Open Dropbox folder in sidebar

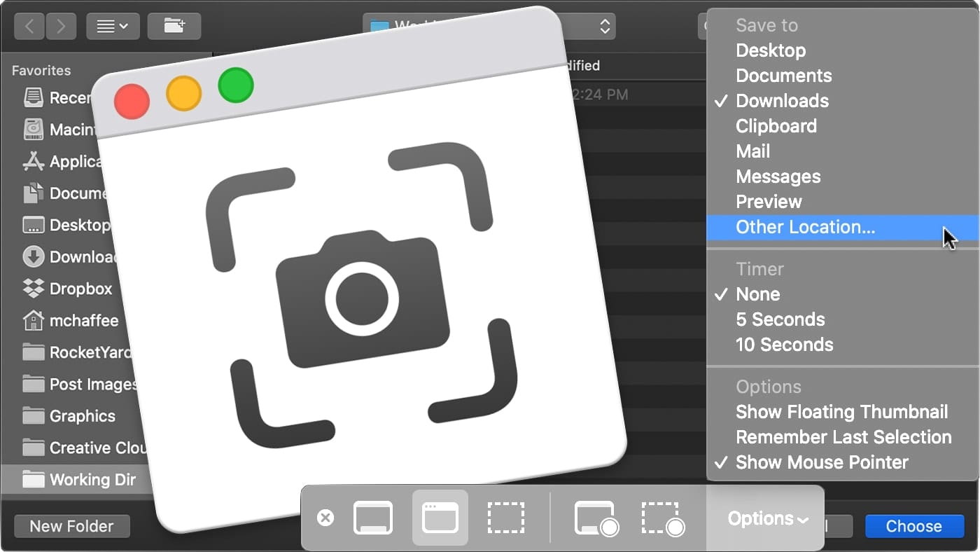[x=80, y=289]
